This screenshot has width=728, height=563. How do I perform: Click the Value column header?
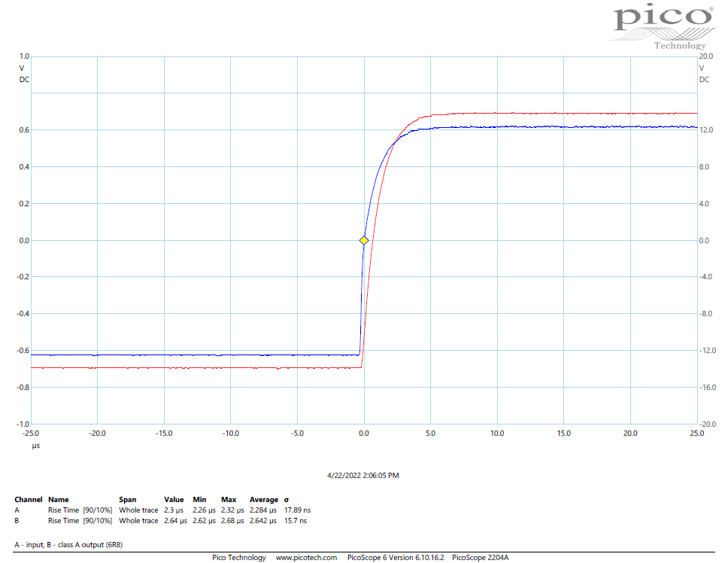point(174,499)
